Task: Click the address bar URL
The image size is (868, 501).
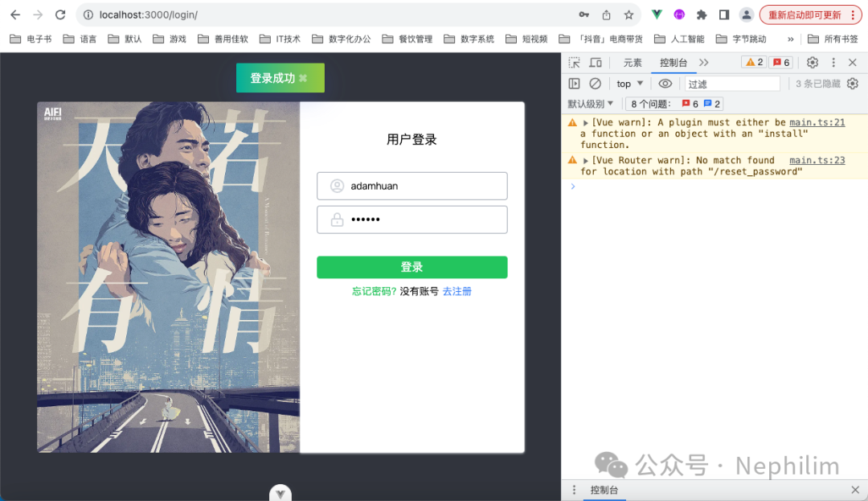Action: point(149,15)
